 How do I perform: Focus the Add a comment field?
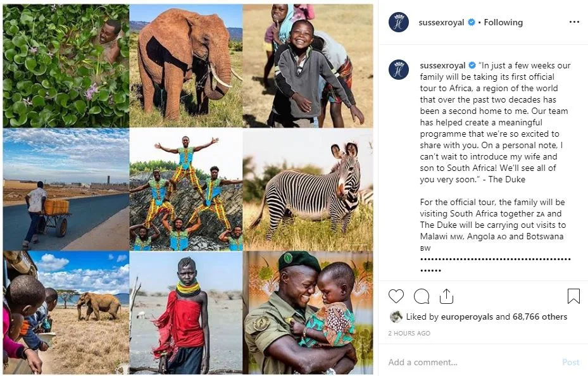[473, 362]
